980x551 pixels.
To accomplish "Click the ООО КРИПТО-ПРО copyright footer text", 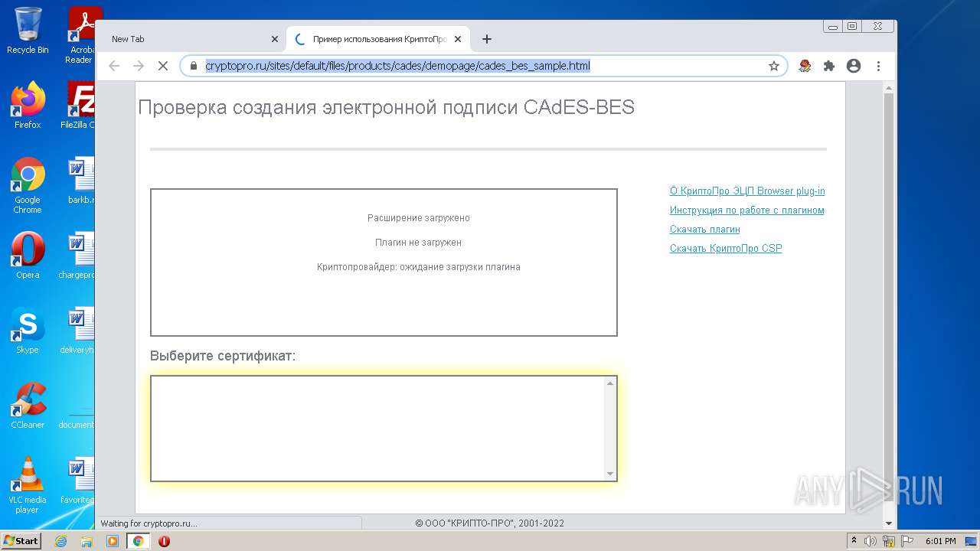I will pos(490,523).
